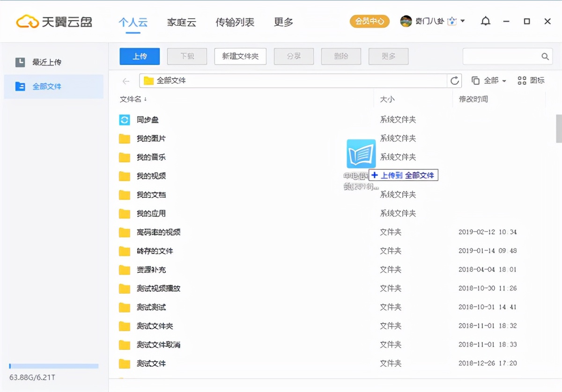Screen dimensions: 562x392
Task: Click the search magnifier icon
Action: click(545, 56)
